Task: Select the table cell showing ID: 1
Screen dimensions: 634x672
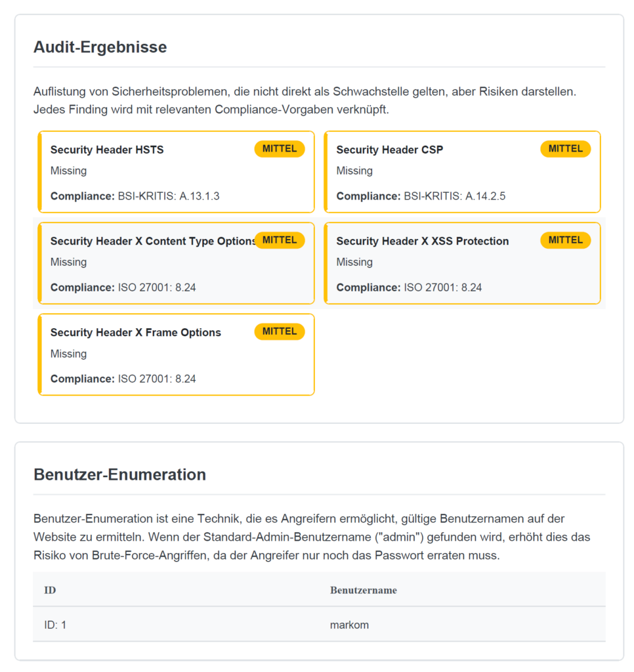Action: click(x=55, y=625)
